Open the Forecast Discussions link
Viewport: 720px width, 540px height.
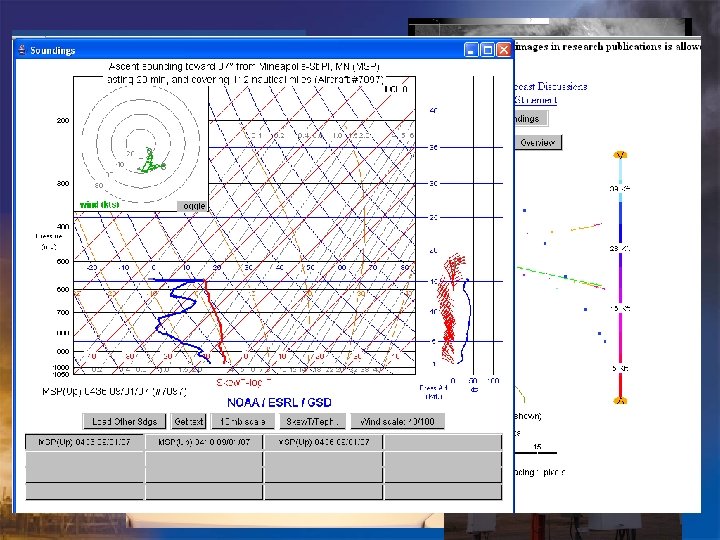pos(550,86)
